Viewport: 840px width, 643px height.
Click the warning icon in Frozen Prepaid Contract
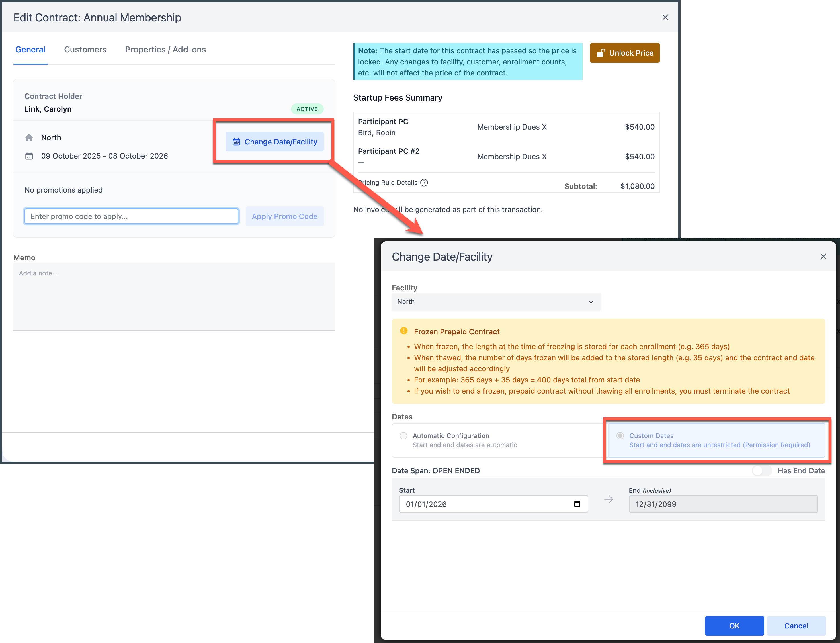coord(403,331)
